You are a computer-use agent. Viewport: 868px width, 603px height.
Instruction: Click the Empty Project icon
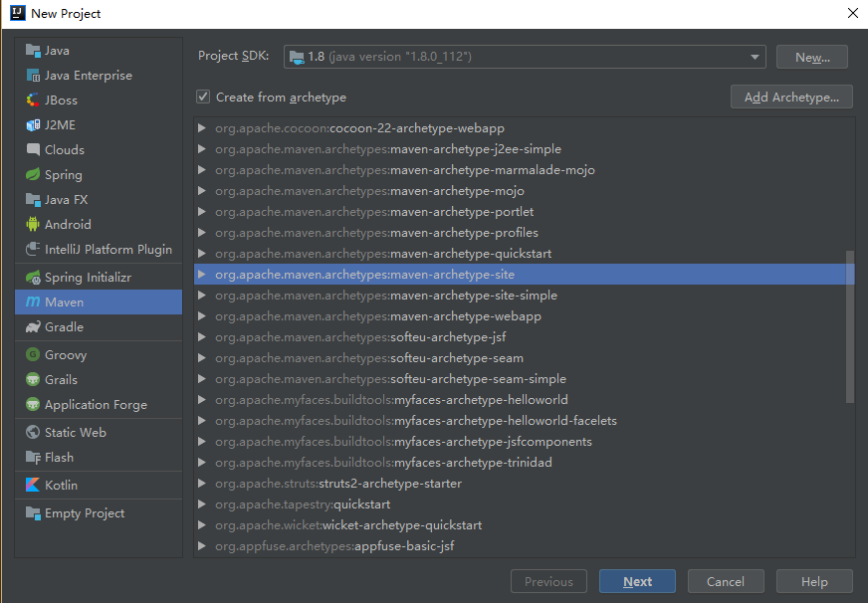coord(33,513)
